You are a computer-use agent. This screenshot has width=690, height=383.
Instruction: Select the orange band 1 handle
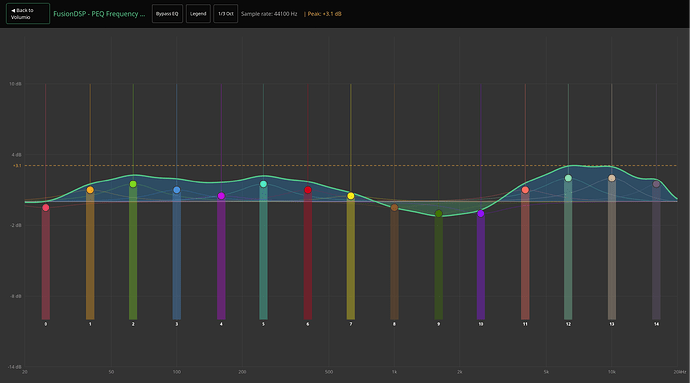90,190
